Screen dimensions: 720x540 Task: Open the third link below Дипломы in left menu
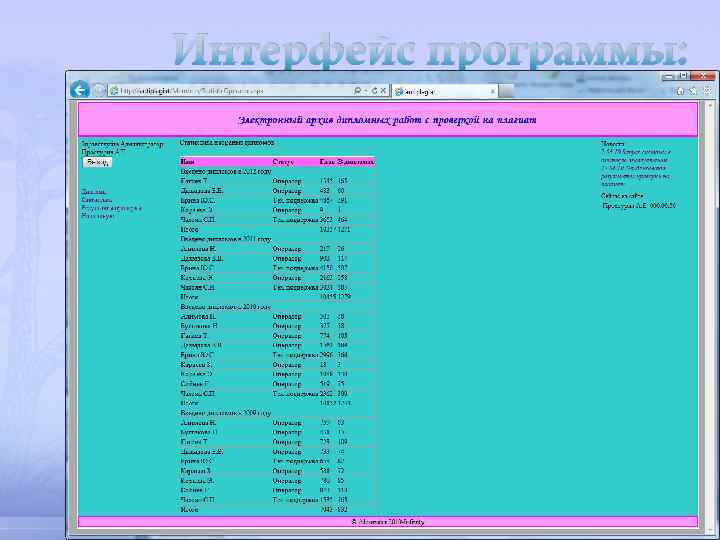point(112,208)
